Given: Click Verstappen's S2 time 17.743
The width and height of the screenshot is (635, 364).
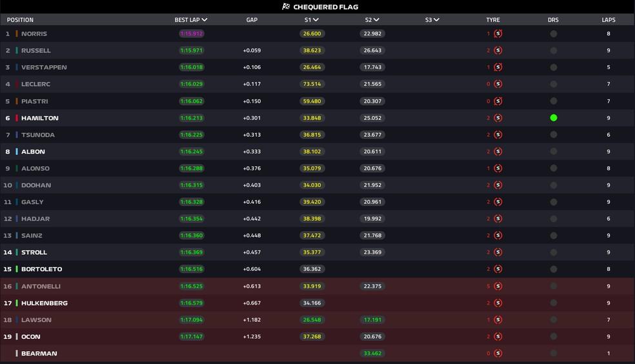Looking at the screenshot, I should tap(372, 67).
